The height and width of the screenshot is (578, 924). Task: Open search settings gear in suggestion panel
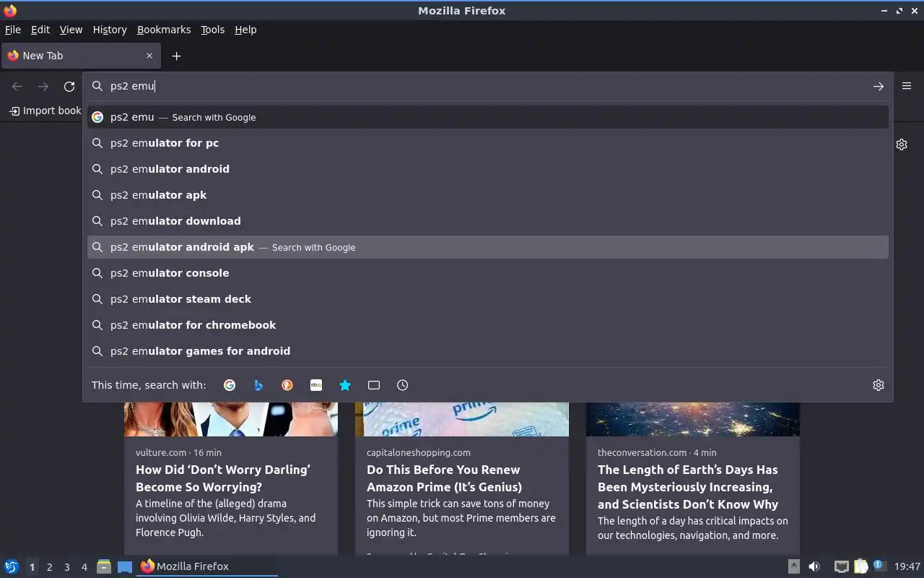tap(879, 385)
